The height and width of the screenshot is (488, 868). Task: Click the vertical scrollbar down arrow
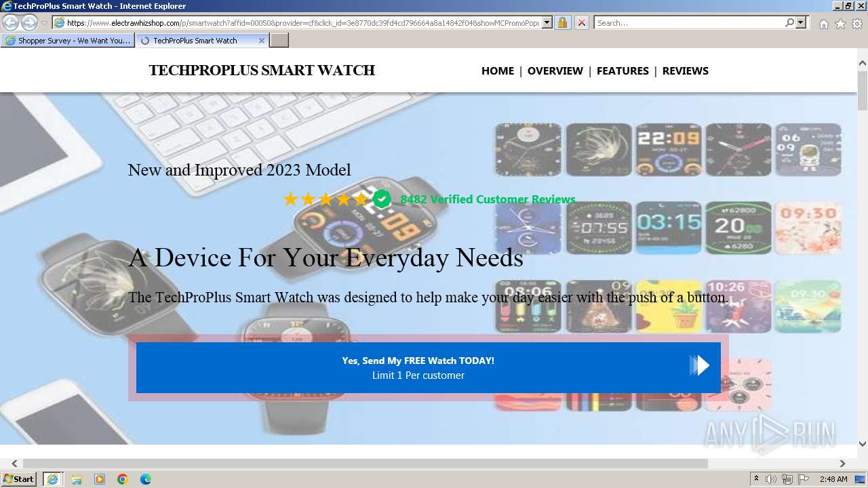click(x=863, y=444)
